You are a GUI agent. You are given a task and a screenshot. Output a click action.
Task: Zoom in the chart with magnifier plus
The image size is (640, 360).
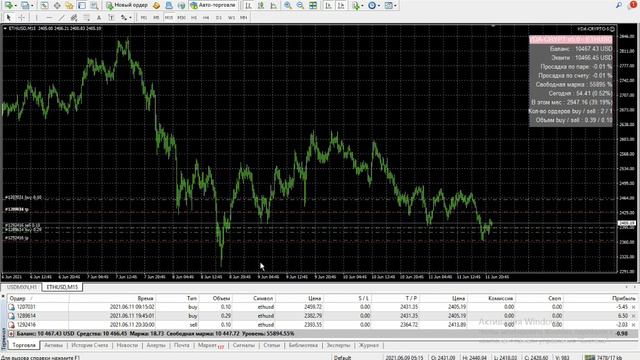coord(288,5)
